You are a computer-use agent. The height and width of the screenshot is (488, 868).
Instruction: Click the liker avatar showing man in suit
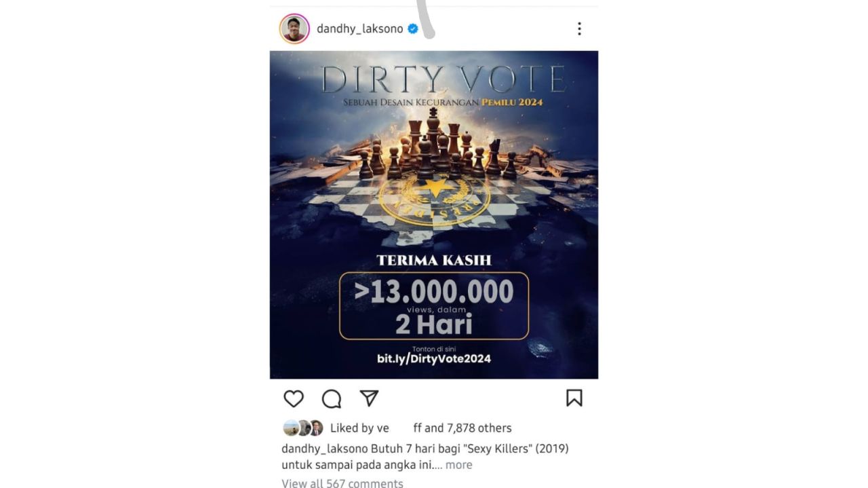tap(316, 428)
